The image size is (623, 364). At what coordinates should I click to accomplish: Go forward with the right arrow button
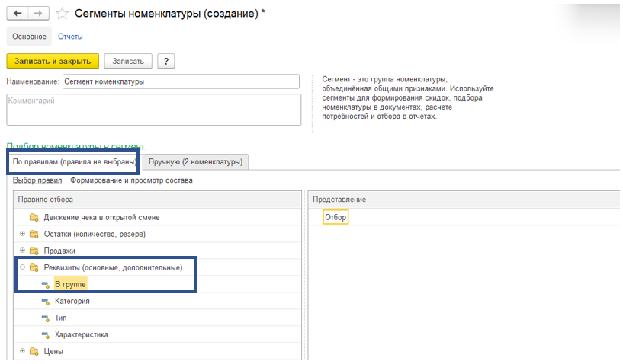39,14
